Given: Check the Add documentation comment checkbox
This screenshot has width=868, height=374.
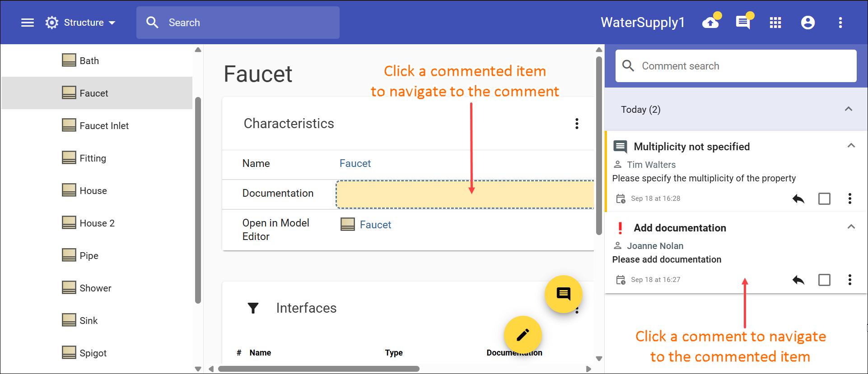Looking at the screenshot, I should pos(824,280).
